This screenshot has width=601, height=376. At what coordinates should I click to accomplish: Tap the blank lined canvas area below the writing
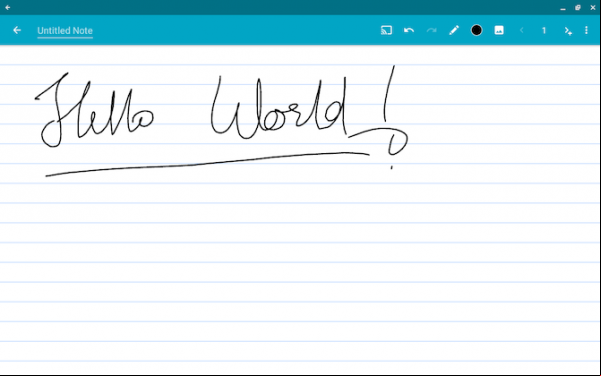point(300,276)
